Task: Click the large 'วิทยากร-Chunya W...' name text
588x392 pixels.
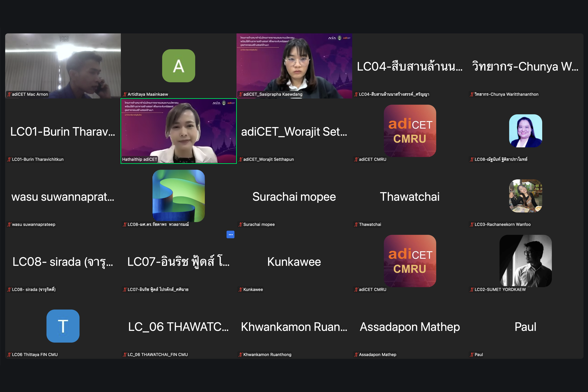Action: (x=525, y=66)
